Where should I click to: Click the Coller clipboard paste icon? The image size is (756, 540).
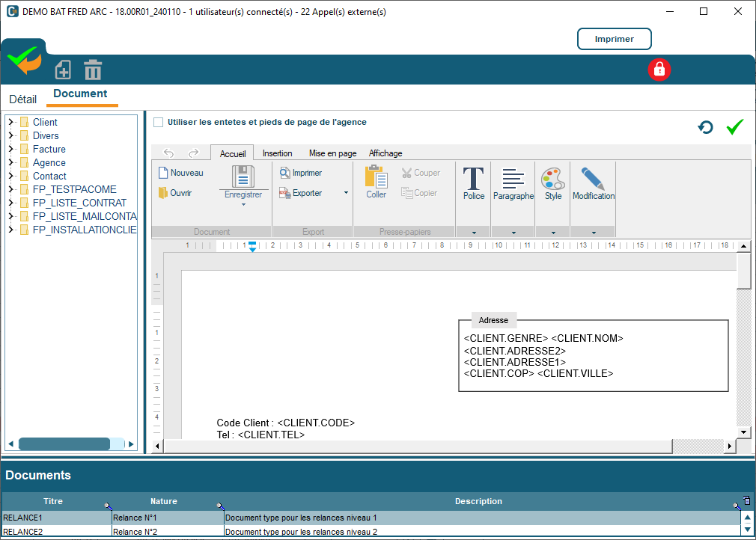coord(376,182)
